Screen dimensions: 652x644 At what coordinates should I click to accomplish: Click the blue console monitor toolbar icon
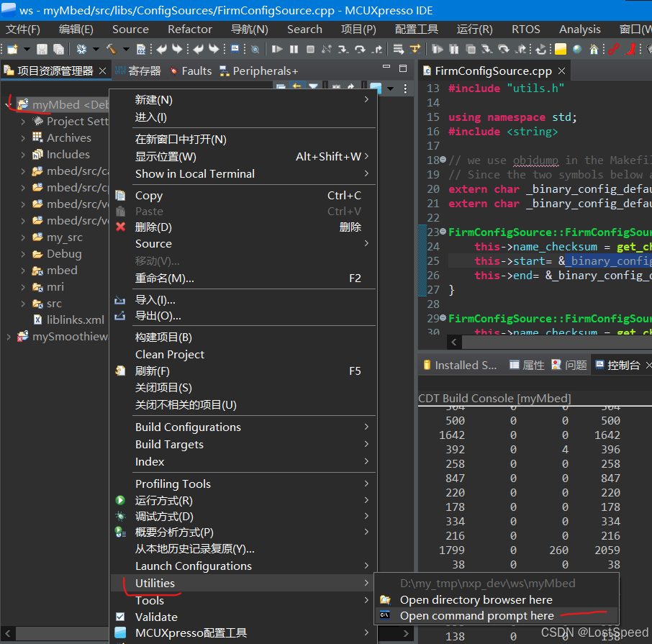click(x=235, y=49)
